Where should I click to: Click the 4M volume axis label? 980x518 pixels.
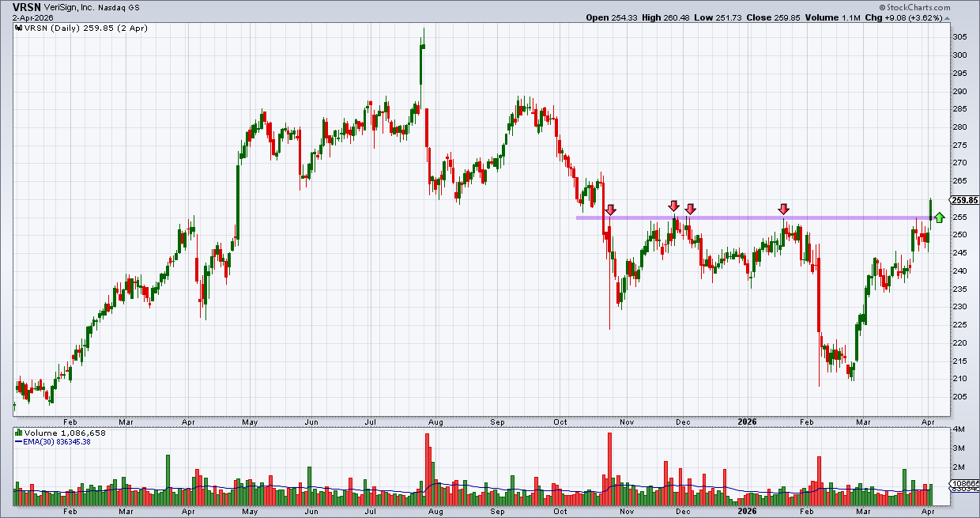pos(958,429)
